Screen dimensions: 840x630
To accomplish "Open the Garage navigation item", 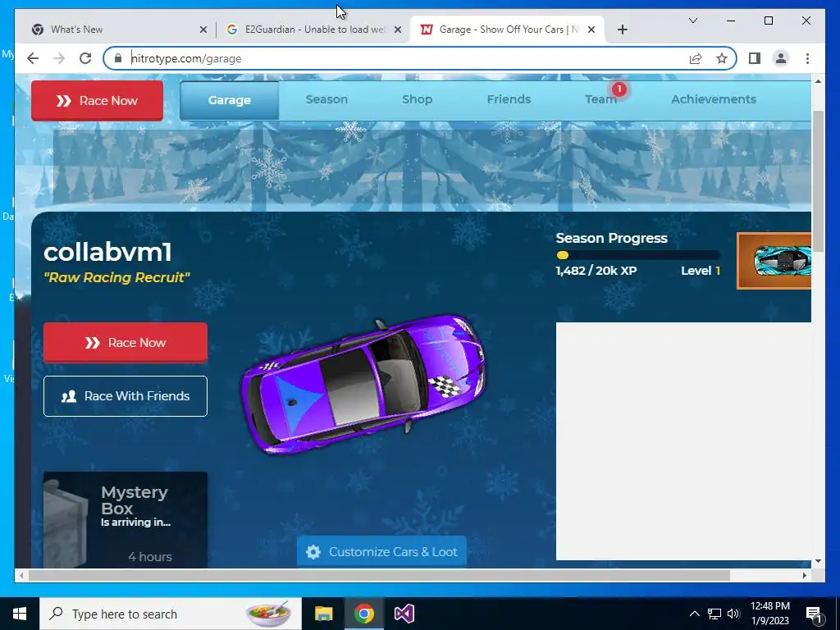I will [230, 100].
